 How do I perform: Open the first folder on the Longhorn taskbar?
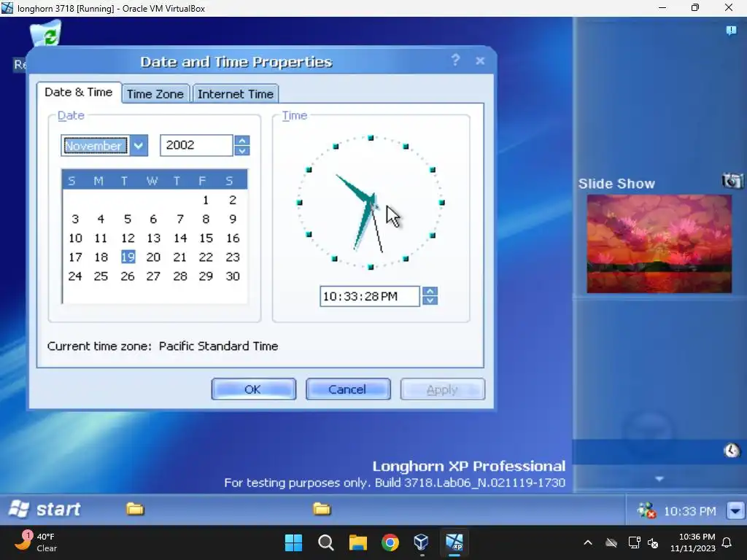click(135, 509)
